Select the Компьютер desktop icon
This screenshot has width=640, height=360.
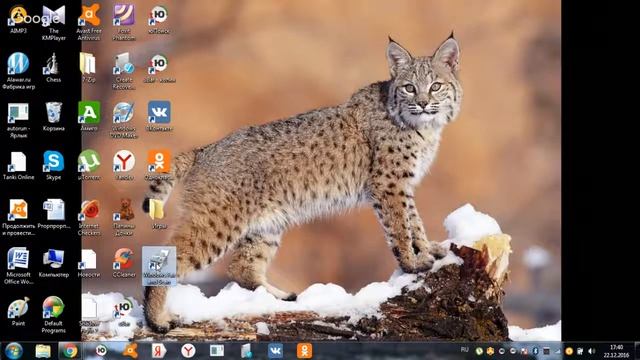[53, 263]
